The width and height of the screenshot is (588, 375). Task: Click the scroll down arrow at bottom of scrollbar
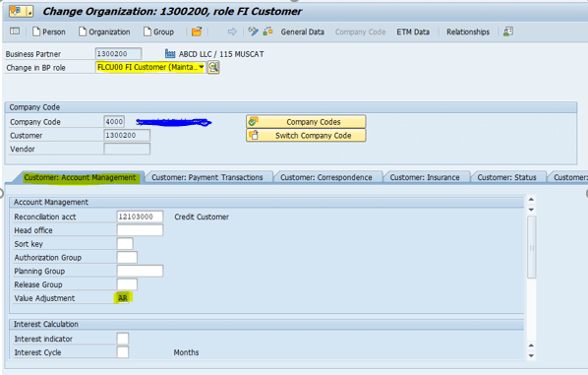(531, 356)
